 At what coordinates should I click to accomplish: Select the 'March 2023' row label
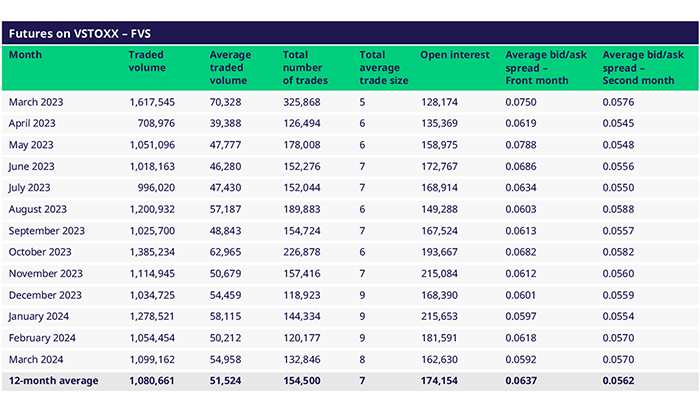(x=39, y=102)
